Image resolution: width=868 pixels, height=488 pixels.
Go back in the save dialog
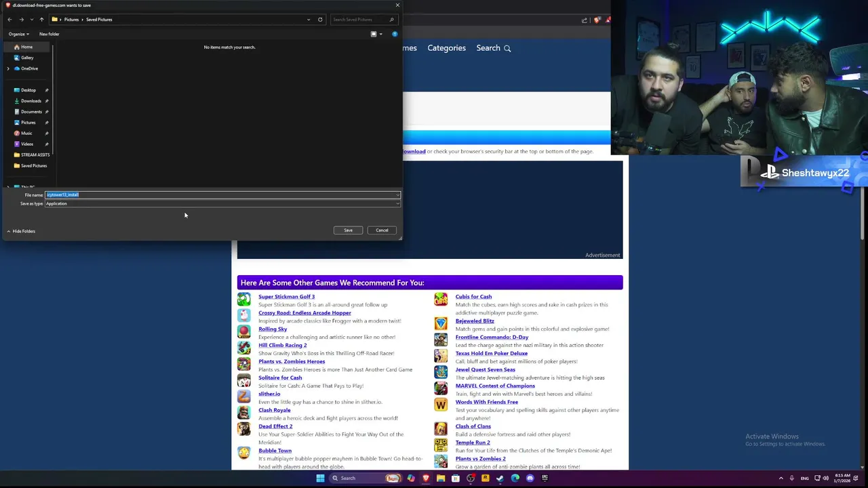tap(9, 20)
